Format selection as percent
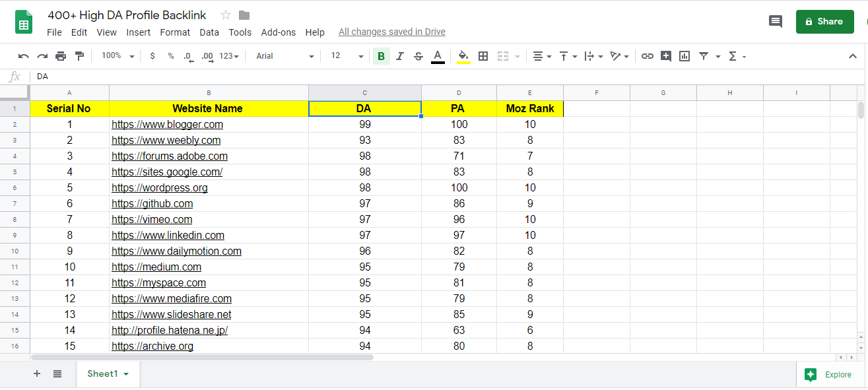 (x=170, y=55)
